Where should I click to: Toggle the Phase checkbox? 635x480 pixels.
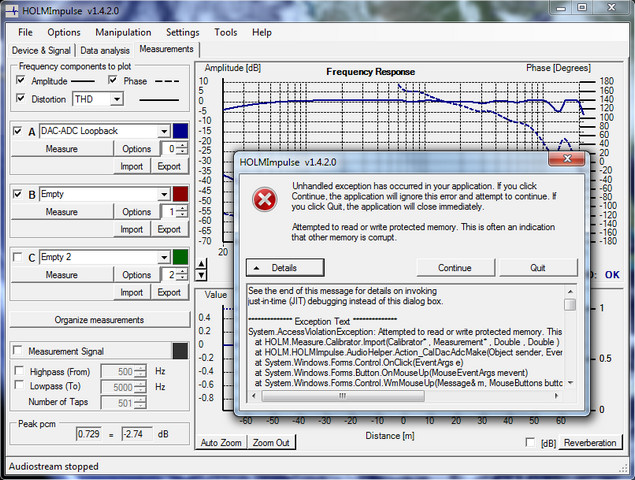click(113, 80)
